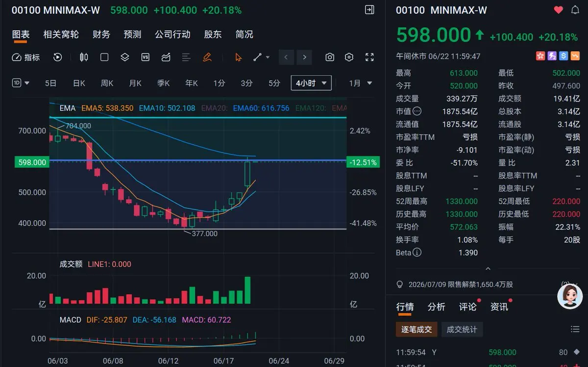The image size is (588, 367).
Task: Switch to the 预测 tab
Action: tap(132, 34)
